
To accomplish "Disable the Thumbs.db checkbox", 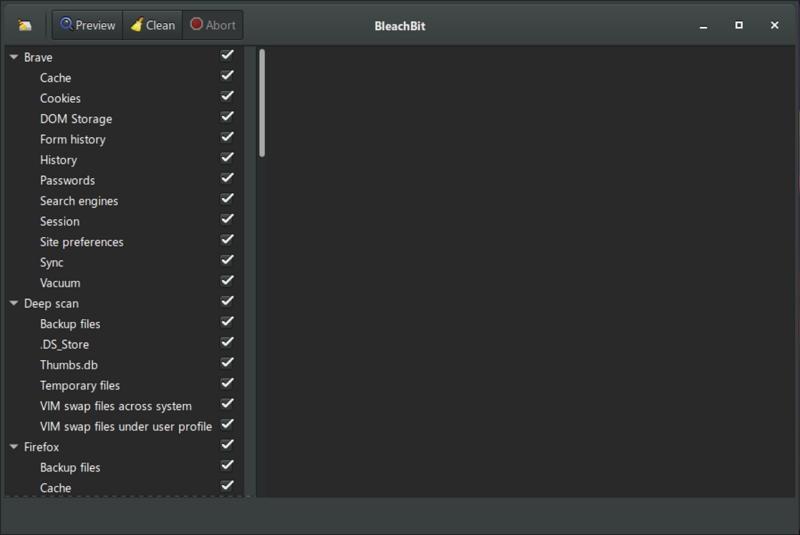I will (227, 364).
